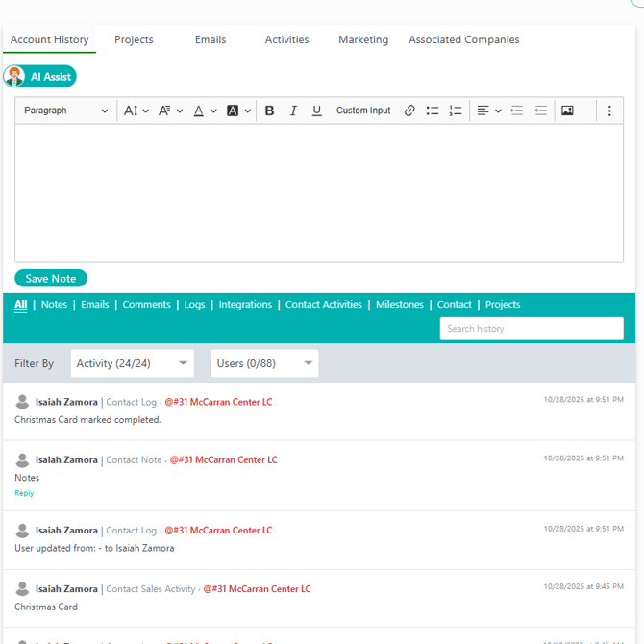
Task: Filter history by Comments
Action: point(147,305)
